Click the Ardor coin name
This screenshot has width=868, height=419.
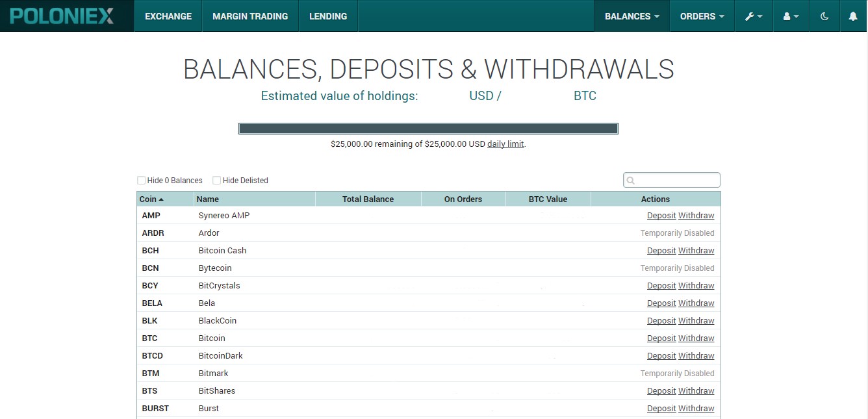pos(209,233)
